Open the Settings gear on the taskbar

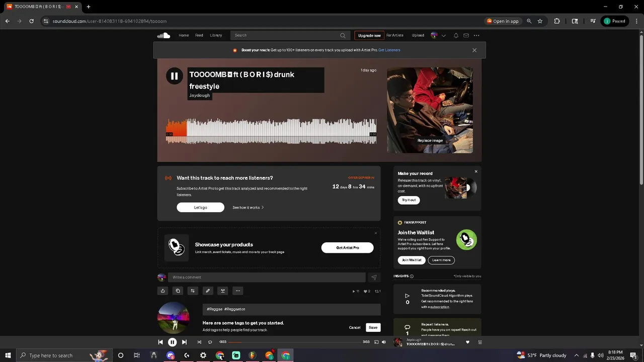coord(203,355)
